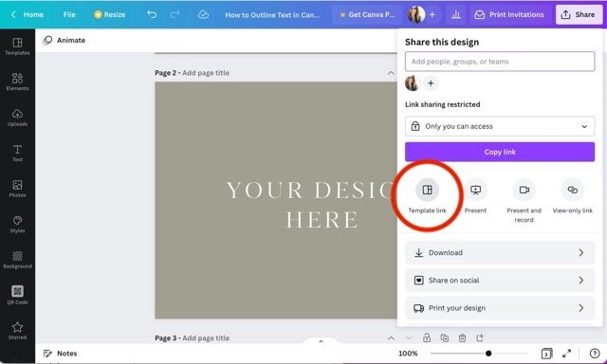Move Page 3 down with the arrow
The height and width of the screenshot is (364, 607).
(x=409, y=338)
